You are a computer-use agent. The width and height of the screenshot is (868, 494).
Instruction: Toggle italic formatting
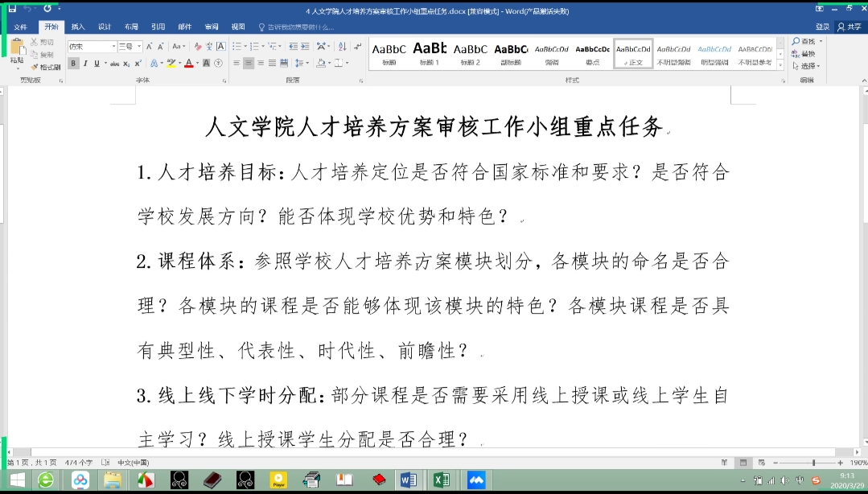pos(85,64)
